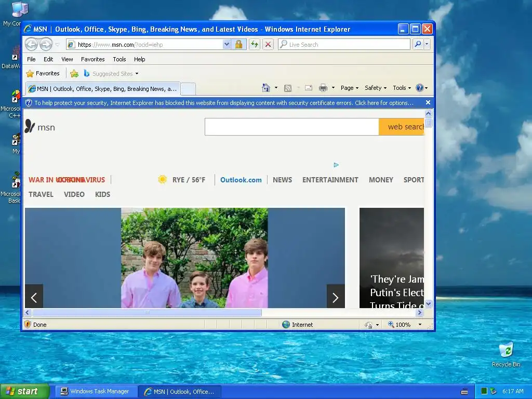Open the KIDS navigation link
This screenshot has height=399, width=532.
pos(102,194)
